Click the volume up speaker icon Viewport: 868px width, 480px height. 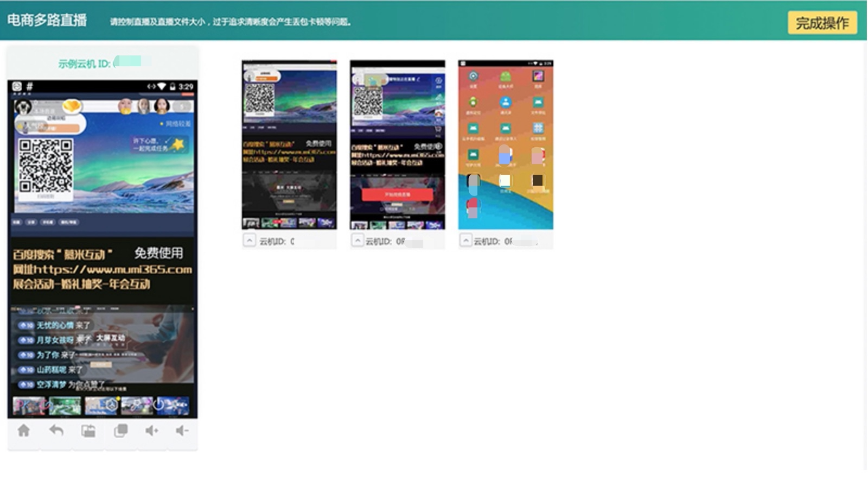click(x=151, y=431)
